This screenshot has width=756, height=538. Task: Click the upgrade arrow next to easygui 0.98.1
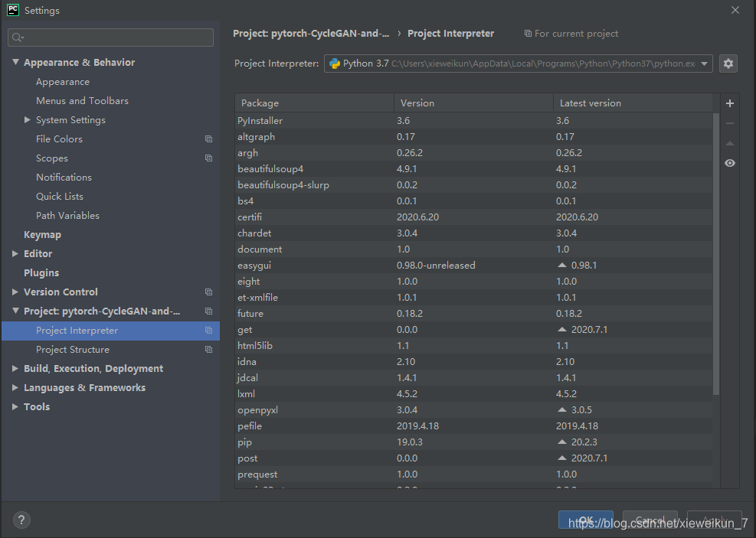click(561, 265)
